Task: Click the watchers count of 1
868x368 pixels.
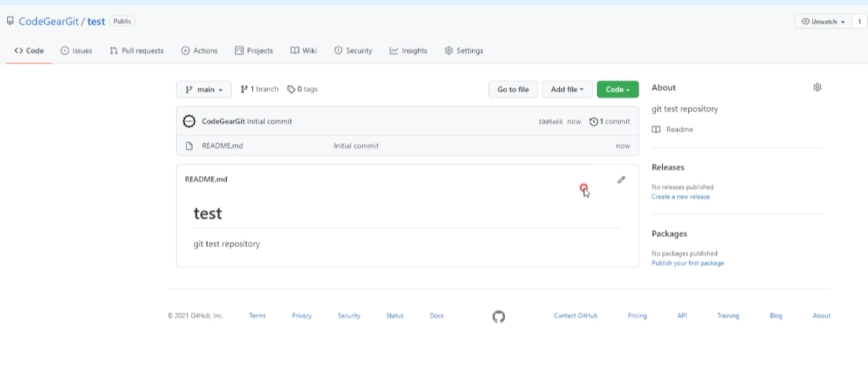Action: coord(859,21)
